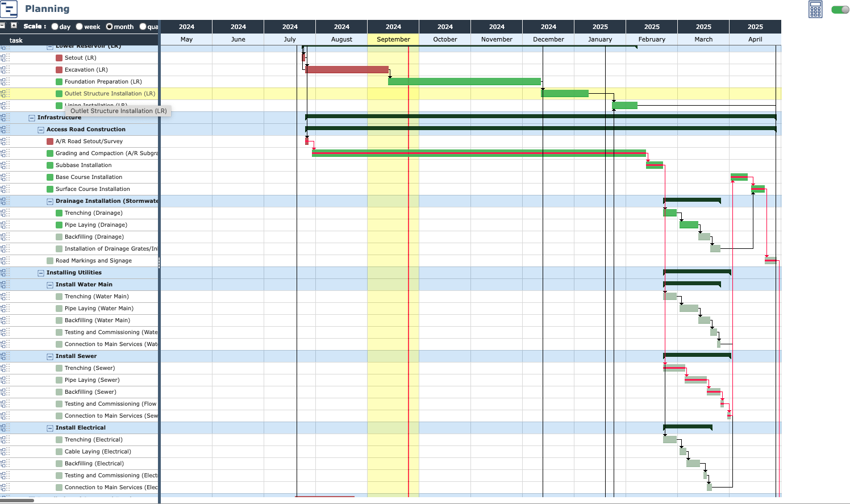Click the task column header

[16, 40]
